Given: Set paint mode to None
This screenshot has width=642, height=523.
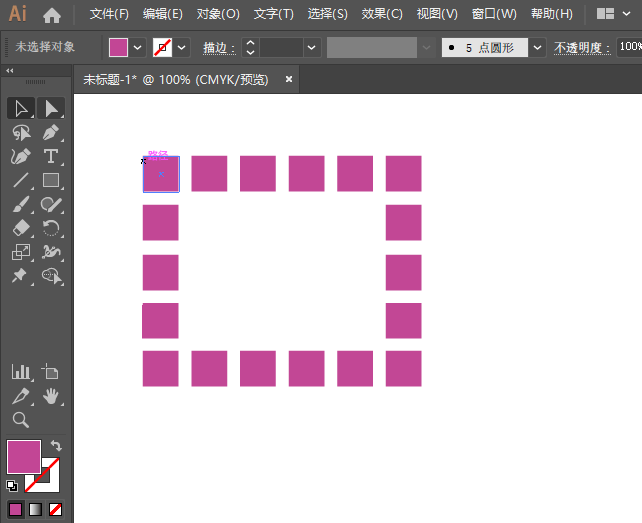Looking at the screenshot, I should (56, 509).
